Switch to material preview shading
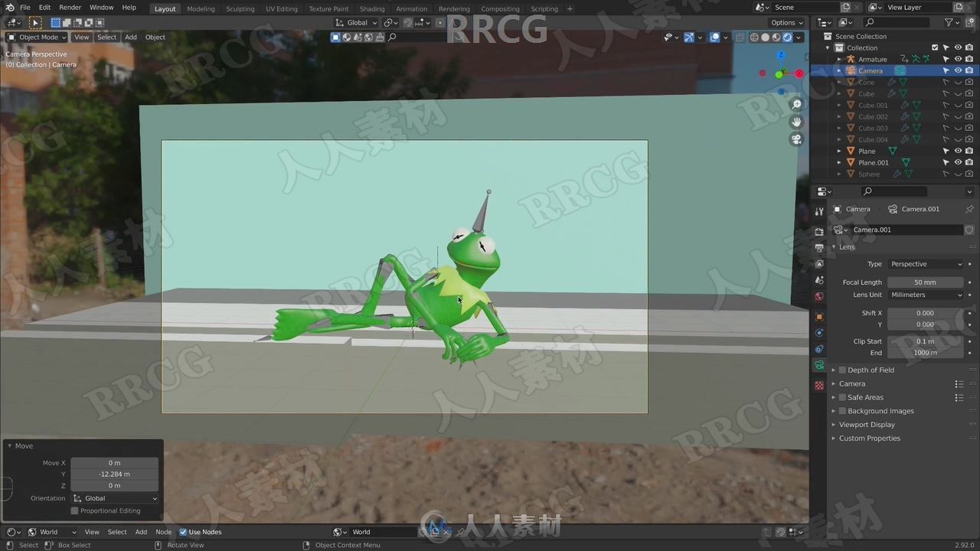The height and width of the screenshot is (551, 980). (776, 37)
